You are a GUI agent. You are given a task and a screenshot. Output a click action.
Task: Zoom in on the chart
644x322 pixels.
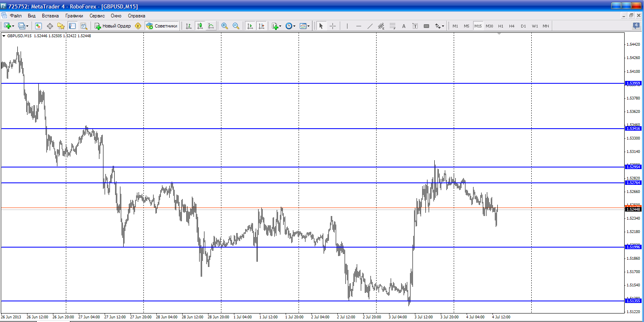tap(225, 26)
